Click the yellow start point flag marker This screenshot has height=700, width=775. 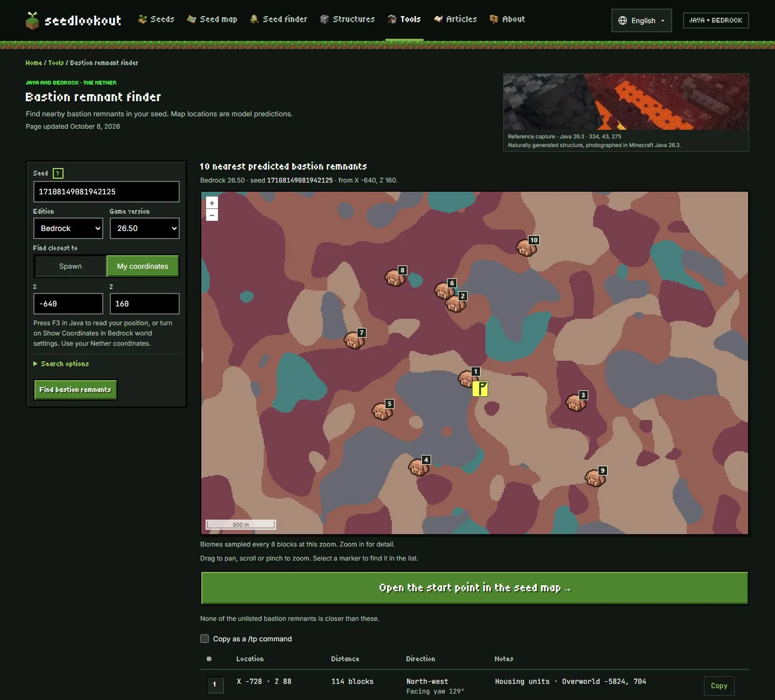coord(480,389)
